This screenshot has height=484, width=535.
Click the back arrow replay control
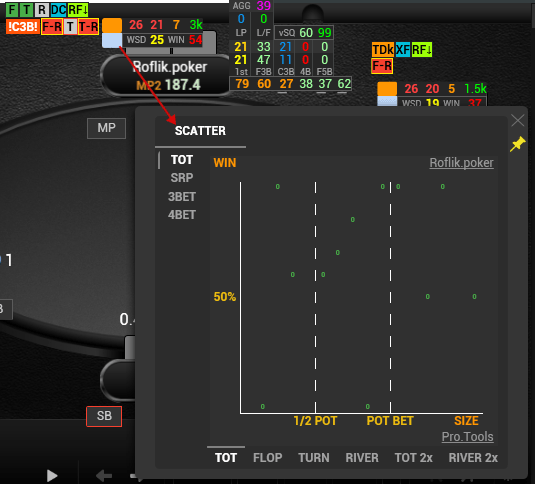click(x=104, y=475)
